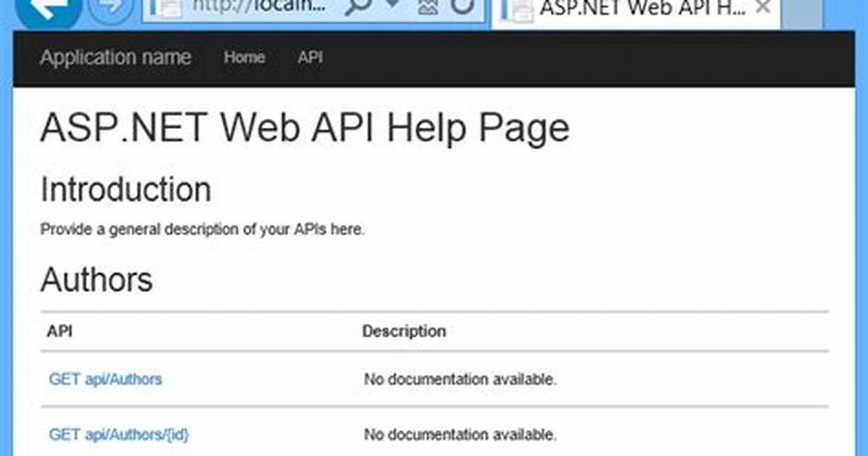The height and width of the screenshot is (456, 868).
Task: Open the GET api/Authors/{id} link
Action: click(x=119, y=435)
